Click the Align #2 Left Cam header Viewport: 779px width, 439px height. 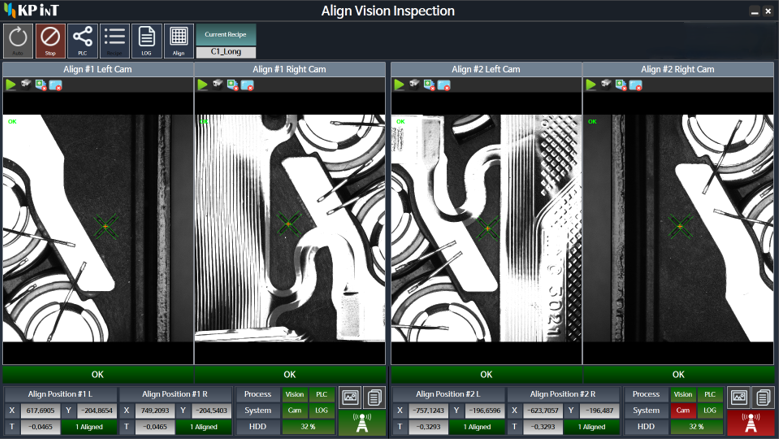486,70
